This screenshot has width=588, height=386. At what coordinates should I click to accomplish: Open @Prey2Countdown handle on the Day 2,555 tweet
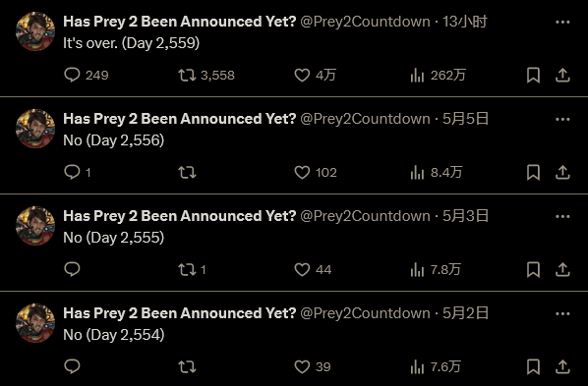click(365, 216)
